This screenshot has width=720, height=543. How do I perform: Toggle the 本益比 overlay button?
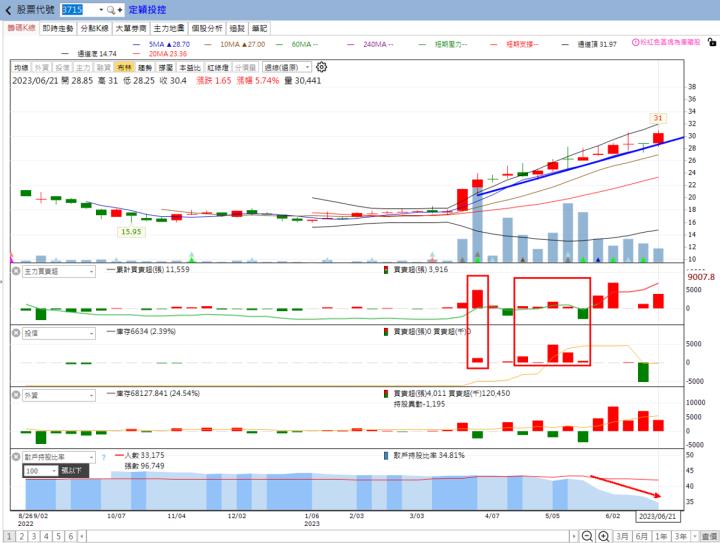point(190,67)
